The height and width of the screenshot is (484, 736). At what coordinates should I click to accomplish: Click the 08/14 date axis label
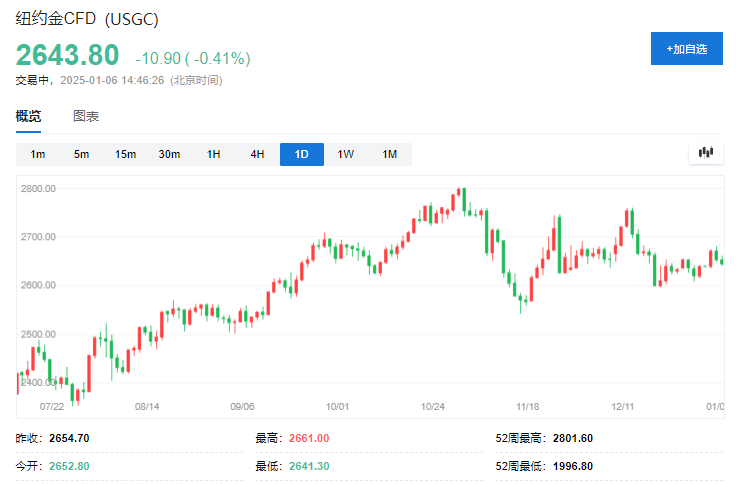pyautogui.click(x=147, y=407)
